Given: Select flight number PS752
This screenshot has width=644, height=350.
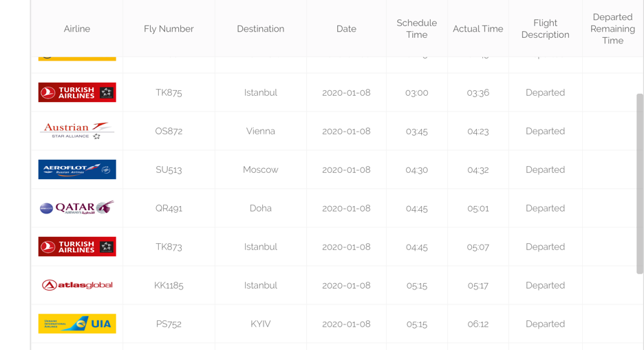Looking at the screenshot, I should pyautogui.click(x=169, y=324).
